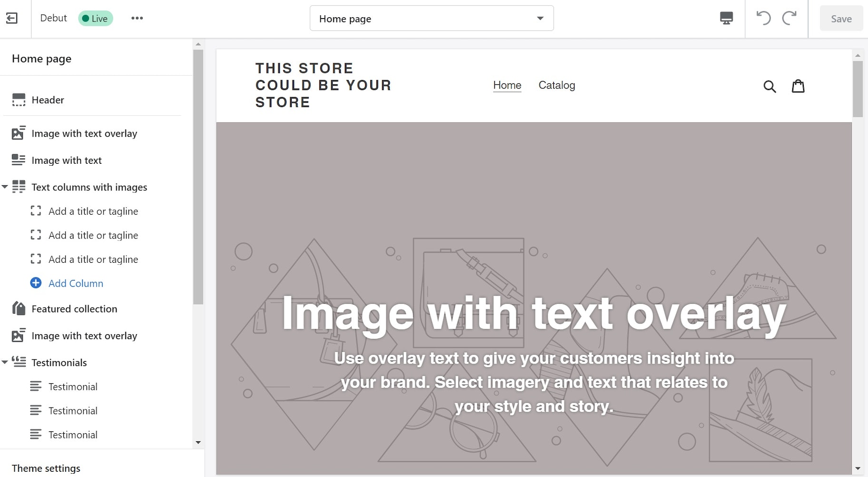Select the Image with text section
Image resolution: width=868 pixels, height=477 pixels.
[67, 160]
